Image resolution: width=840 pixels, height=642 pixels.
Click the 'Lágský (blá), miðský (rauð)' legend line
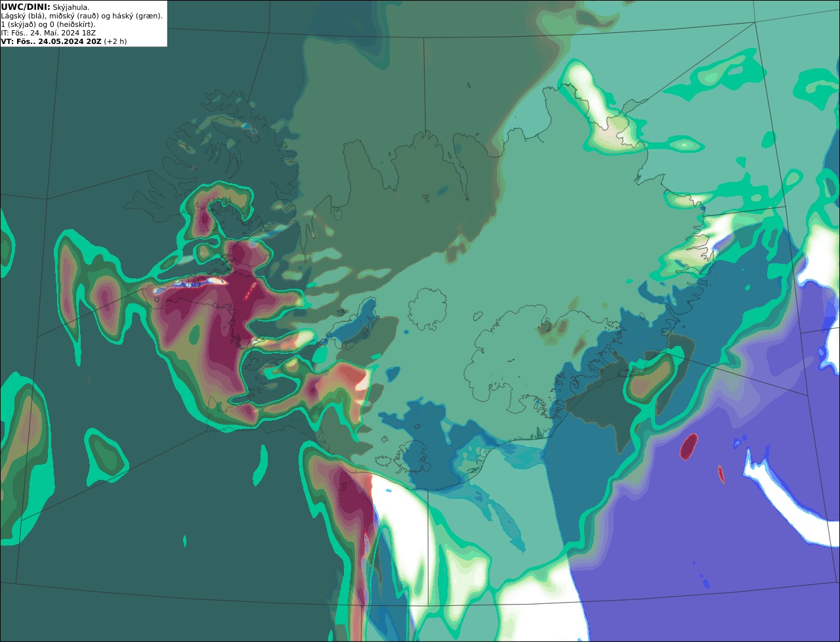[82, 16]
